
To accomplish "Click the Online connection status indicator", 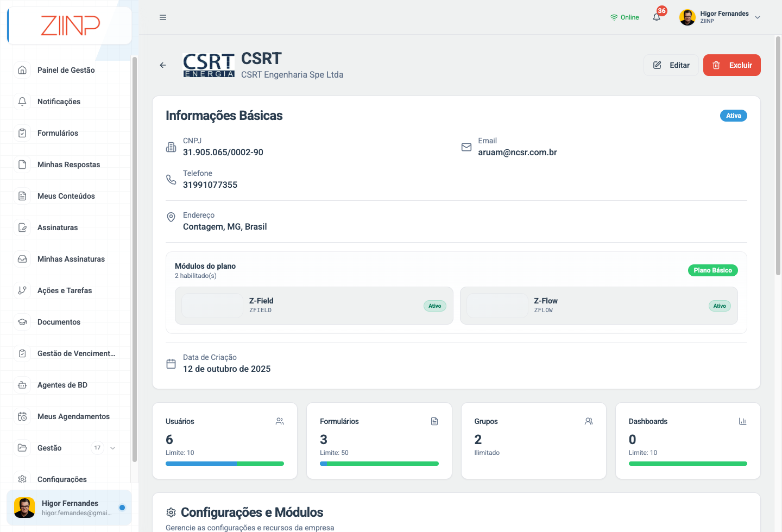I will click(x=625, y=17).
